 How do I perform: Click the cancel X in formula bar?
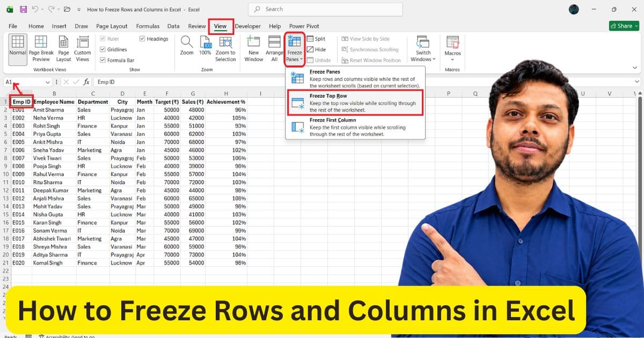click(65, 82)
